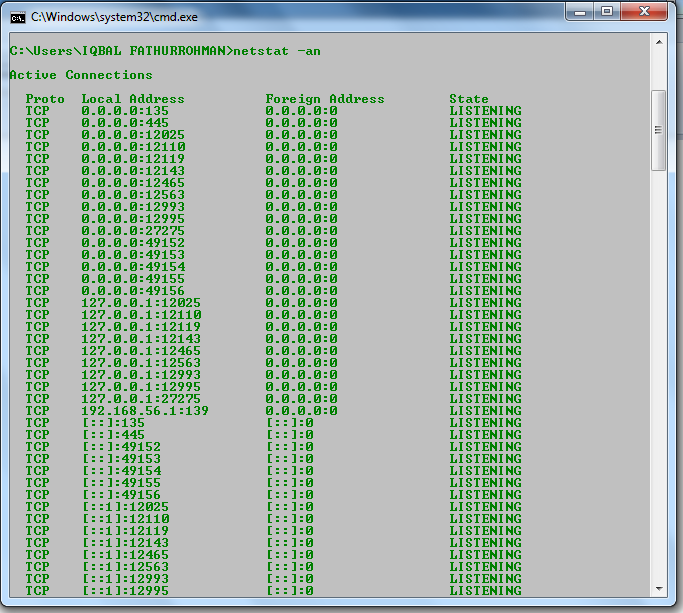Click local address [::1]:12993
The image size is (683, 613).
[x=125, y=579]
